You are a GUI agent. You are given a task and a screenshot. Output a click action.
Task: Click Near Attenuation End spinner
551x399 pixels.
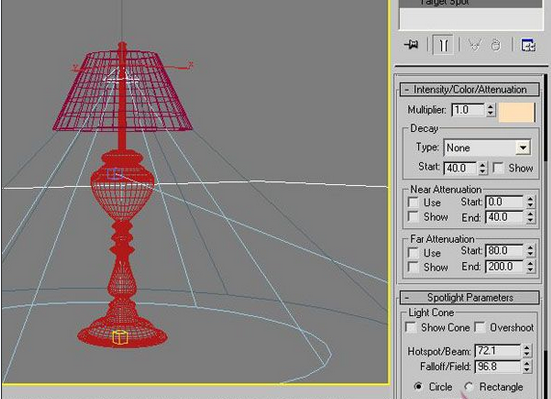530,217
